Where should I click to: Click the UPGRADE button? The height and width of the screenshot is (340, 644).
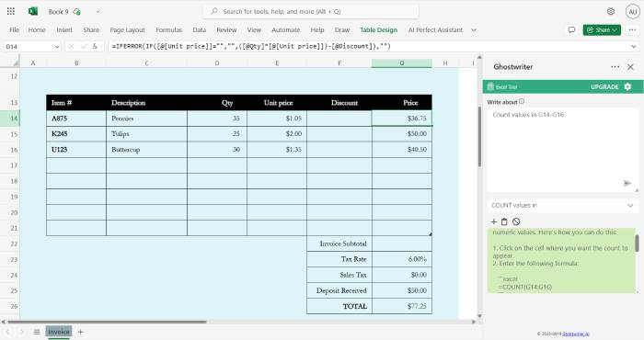(604, 87)
